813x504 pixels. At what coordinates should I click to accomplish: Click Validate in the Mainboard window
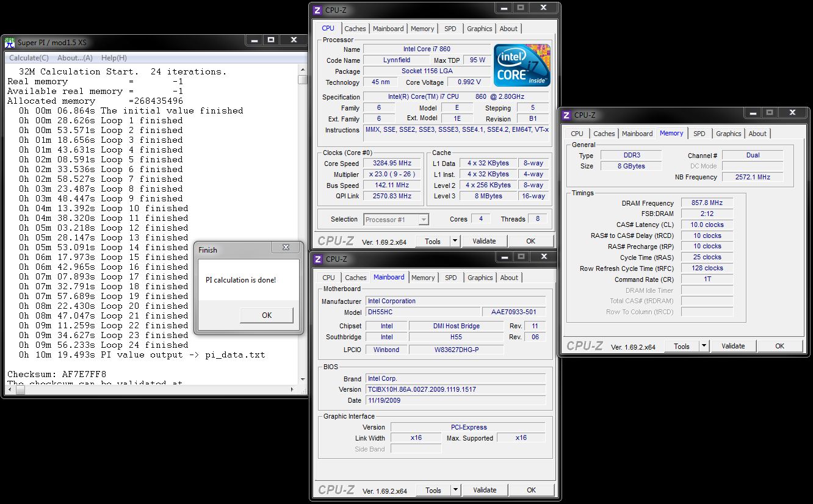click(485, 490)
